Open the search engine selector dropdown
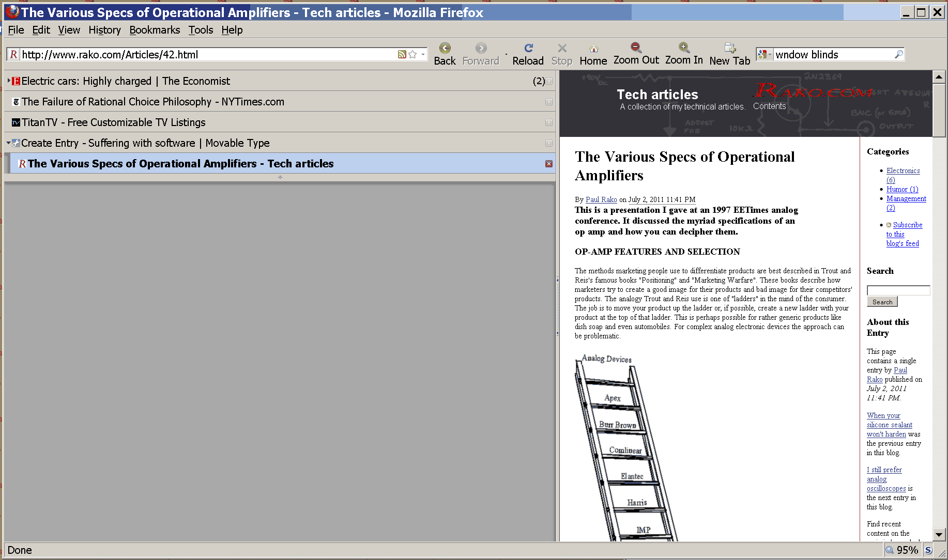948x560 pixels. pyautogui.click(x=764, y=54)
